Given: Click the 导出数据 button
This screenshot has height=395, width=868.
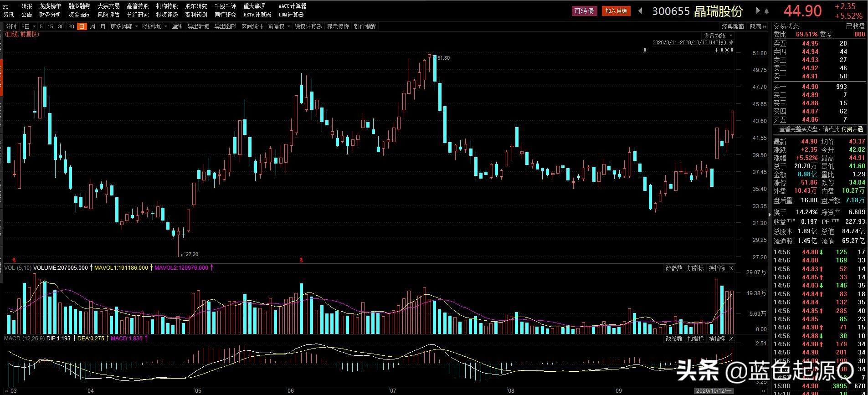Looking at the screenshot, I should point(198,26).
